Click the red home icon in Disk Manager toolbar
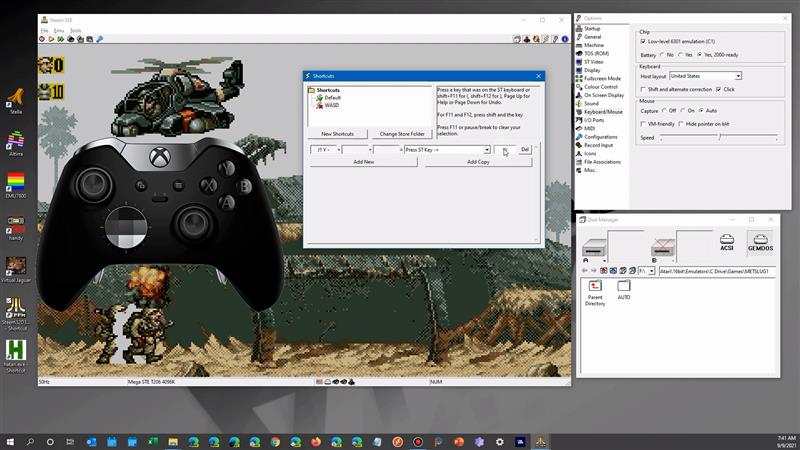 point(604,271)
